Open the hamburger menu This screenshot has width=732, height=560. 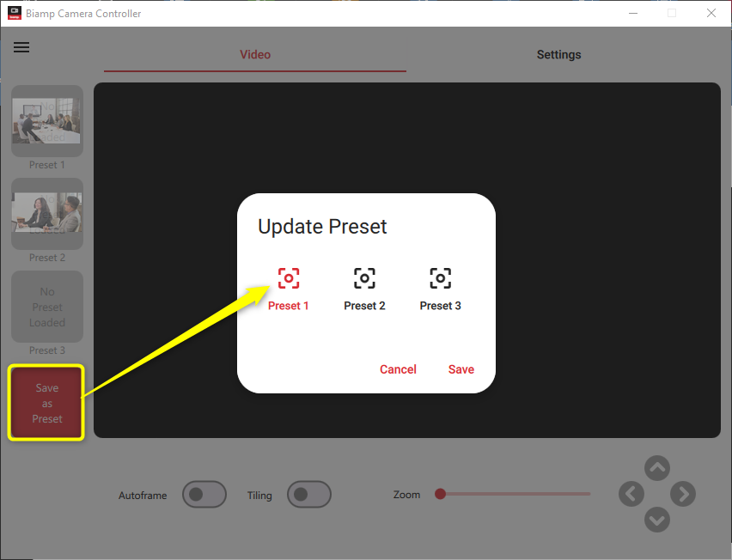(x=21, y=47)
